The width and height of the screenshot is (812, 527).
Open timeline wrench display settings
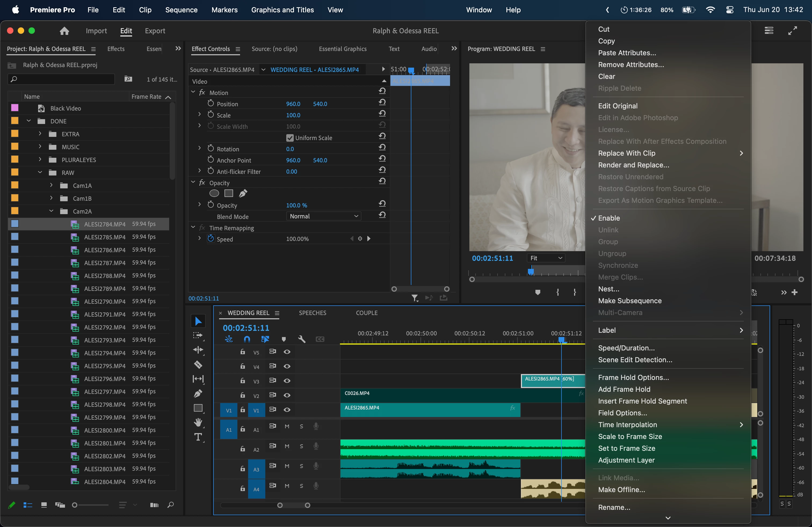(302, 339)
